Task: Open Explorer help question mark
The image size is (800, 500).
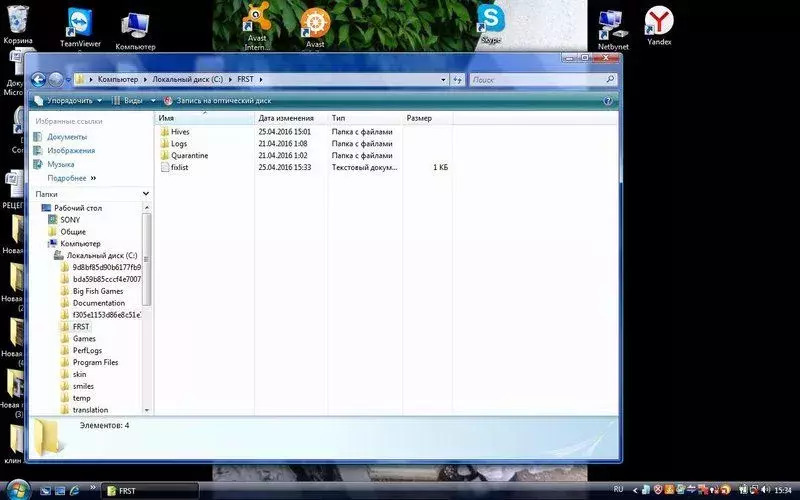Action: pos(607,101)
